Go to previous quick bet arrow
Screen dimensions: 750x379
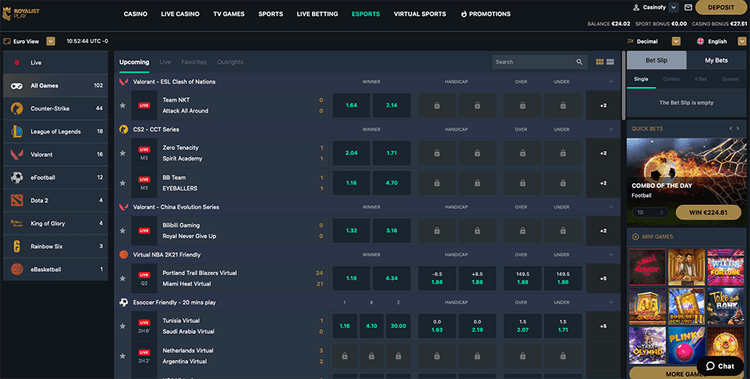coord(730,129)
